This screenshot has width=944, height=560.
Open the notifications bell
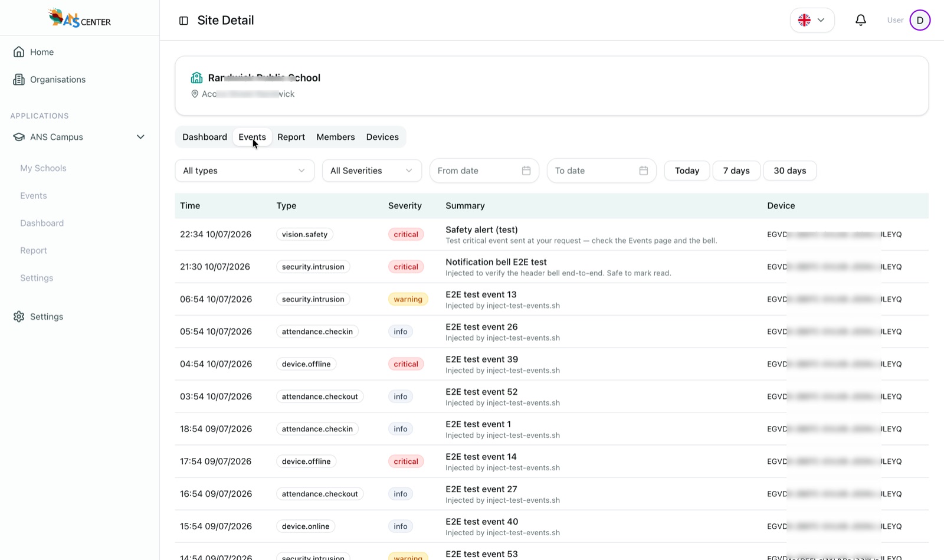coord(861,20)
